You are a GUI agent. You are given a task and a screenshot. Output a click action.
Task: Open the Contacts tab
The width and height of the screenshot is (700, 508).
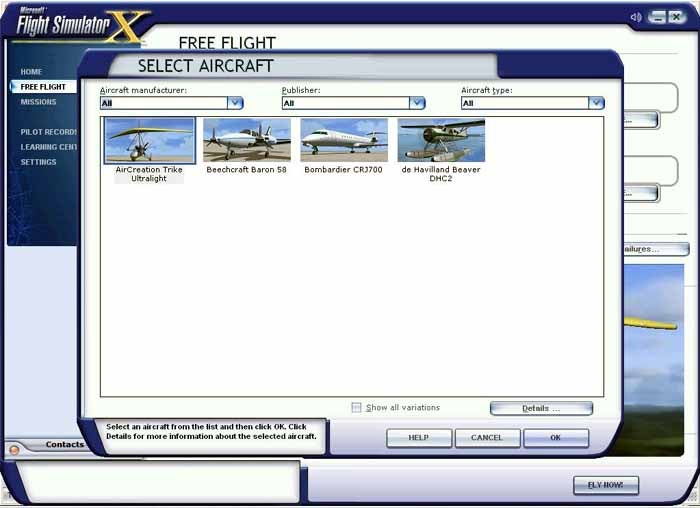pyautogui.click(x=64, y=444)
